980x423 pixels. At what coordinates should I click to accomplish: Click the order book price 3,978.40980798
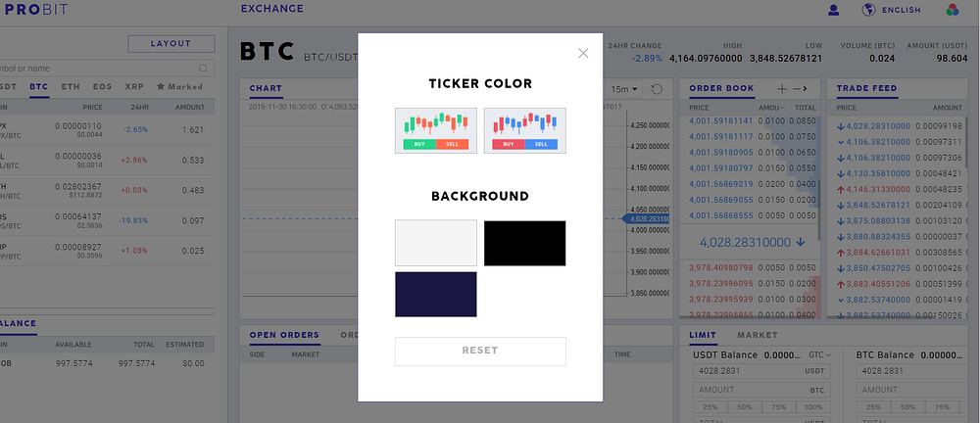click(720, 268)
